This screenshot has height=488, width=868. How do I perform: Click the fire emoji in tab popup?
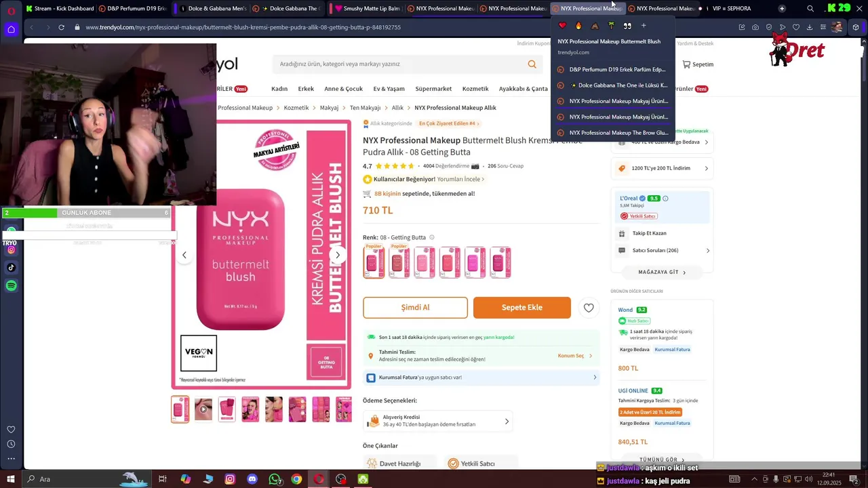[x=578, y=26]
